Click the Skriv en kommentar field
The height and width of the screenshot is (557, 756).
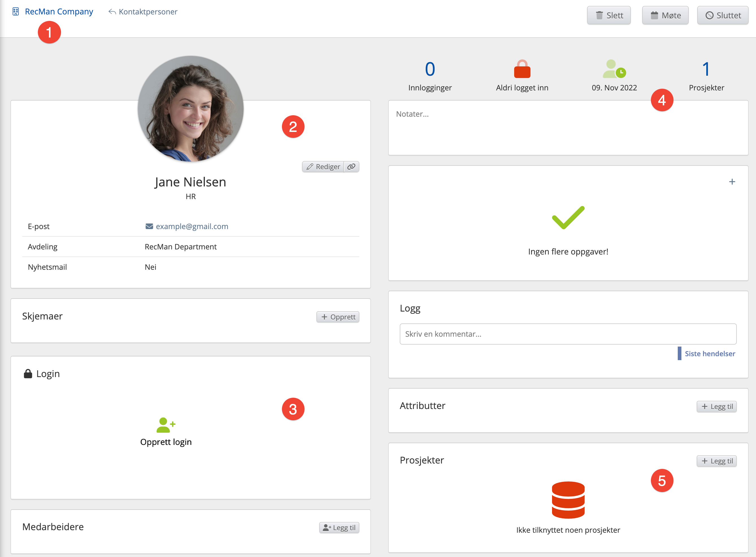(x=568, y=334)
